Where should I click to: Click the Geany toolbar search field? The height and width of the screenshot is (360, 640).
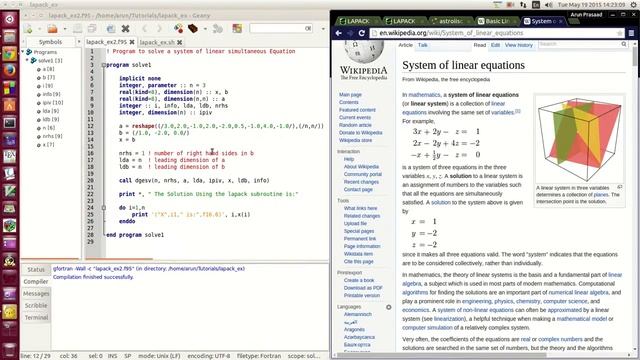[281, 28]
